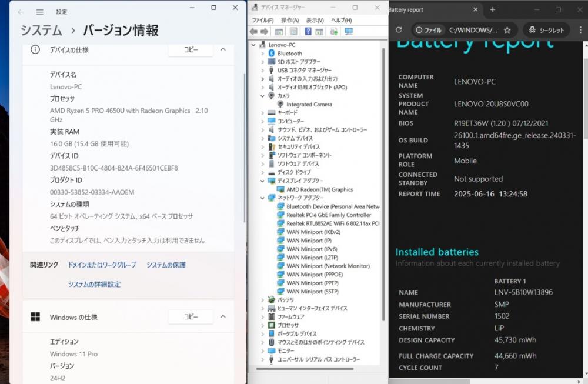588x384 pixels.
Task: Click the 44,660 mWh full charge value
Action: (x=515, y=356)
